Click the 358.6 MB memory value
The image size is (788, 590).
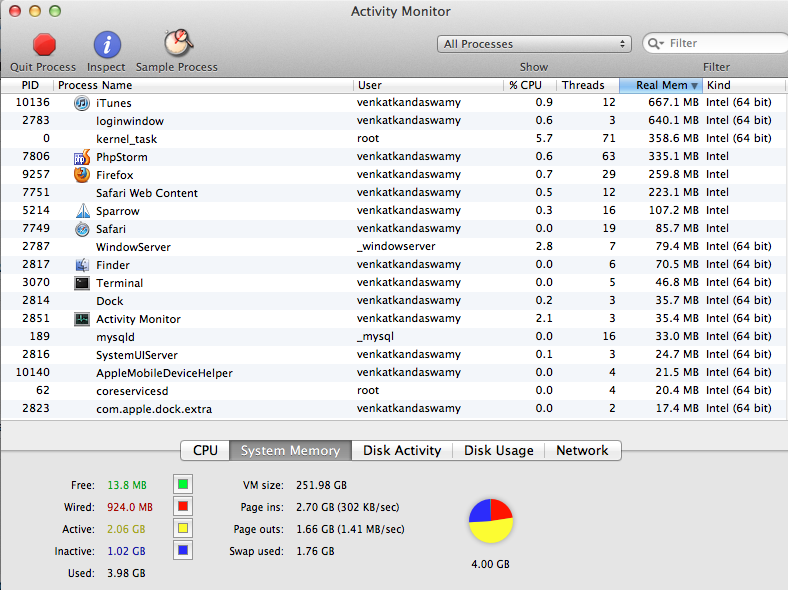click(x=673, y=139)
